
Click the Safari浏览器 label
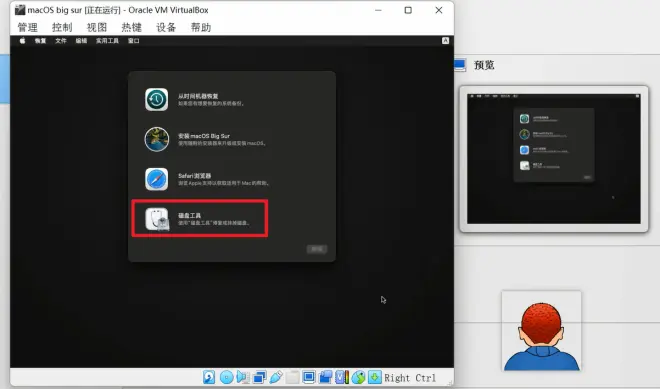pyautogui.click(x=194, y=176)
